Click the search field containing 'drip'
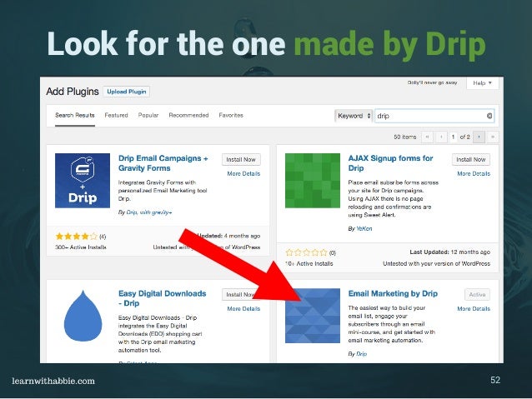The width and height of the screenshot is (532, 399). [434, 116]
